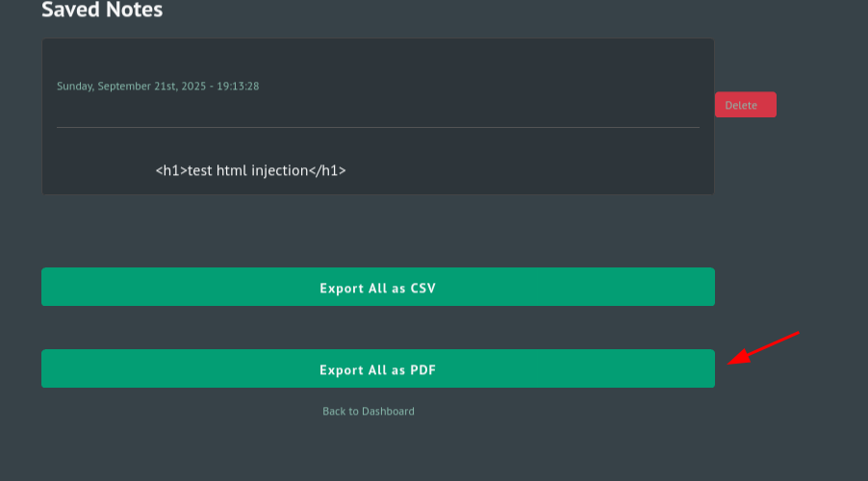This screenshot has height=481, width=868.
Task: Download all notes as a CSV file
Action: coord(377,287)
